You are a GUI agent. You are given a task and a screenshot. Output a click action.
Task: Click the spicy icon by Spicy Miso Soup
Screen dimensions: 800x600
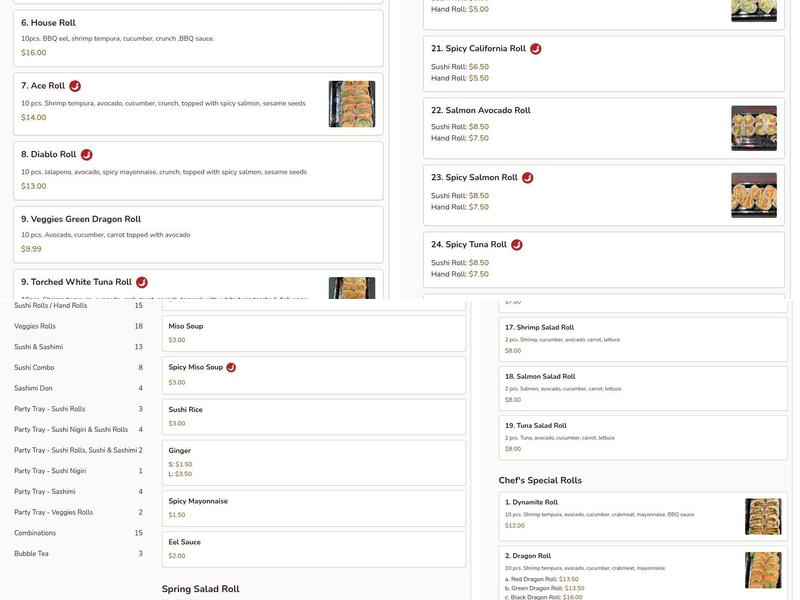pos(231,367)
